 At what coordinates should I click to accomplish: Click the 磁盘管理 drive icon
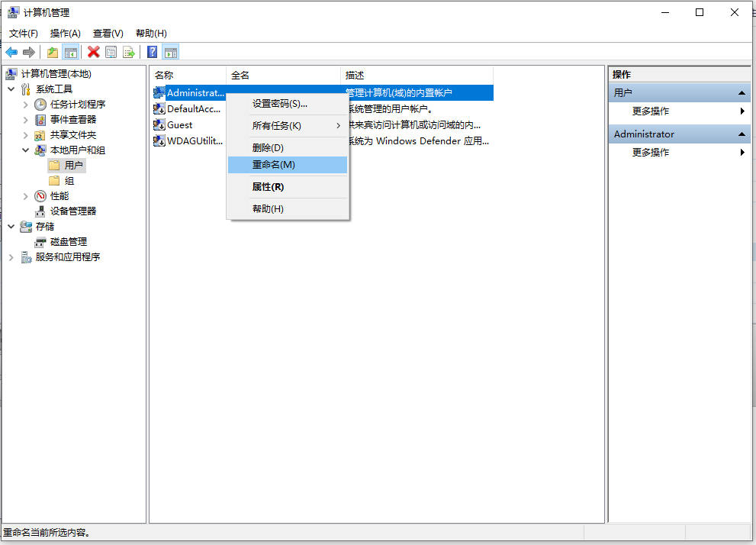point(40,242)
